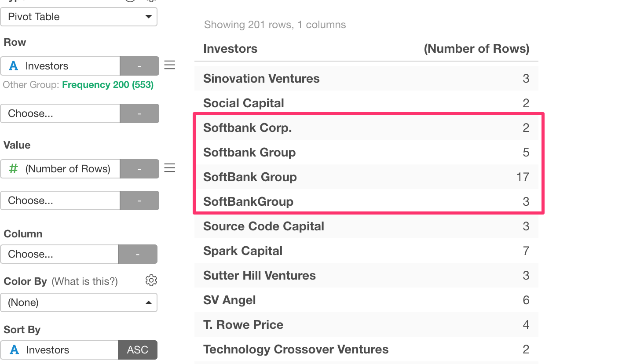Open the Color By settings gear
The height and width of the screenshot is (364, 622).
[151, 280]
